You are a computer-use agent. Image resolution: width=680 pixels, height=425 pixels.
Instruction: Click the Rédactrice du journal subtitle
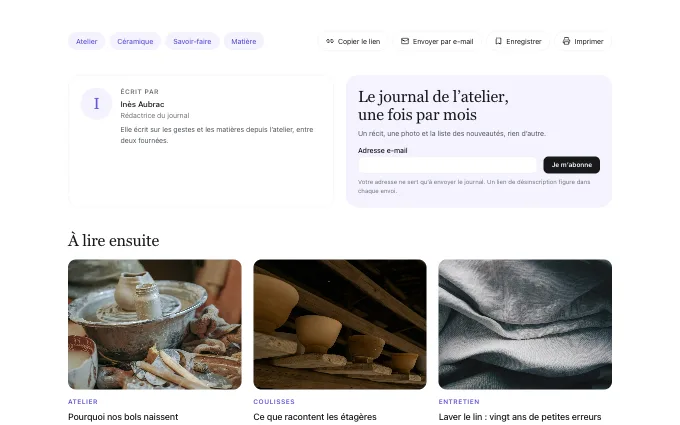pos(155,115)
